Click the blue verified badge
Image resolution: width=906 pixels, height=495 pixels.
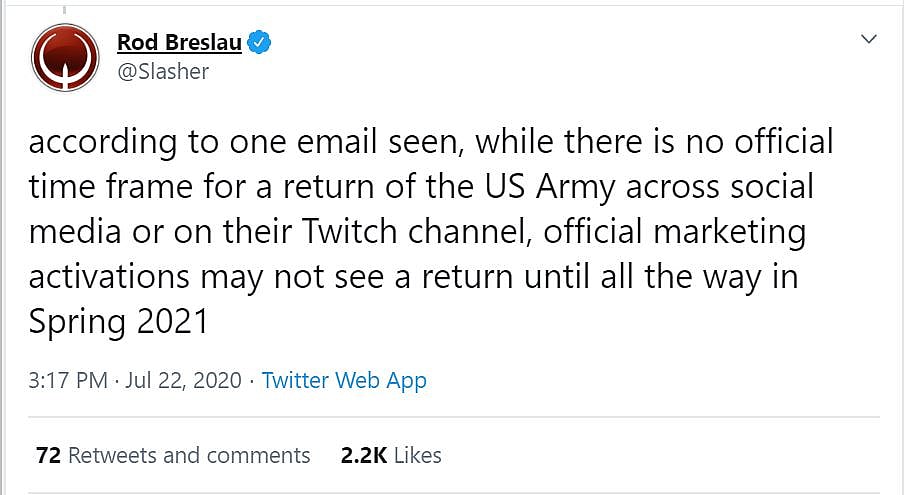pos(261,43)
